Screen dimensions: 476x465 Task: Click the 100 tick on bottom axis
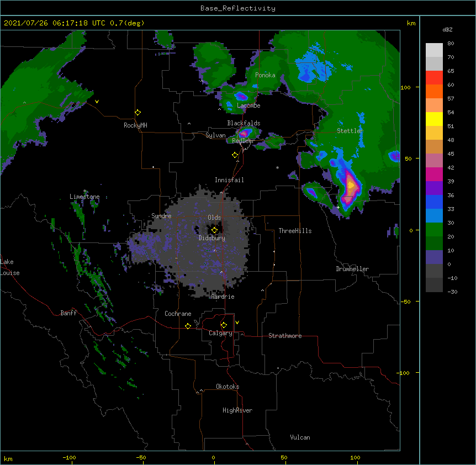pos(355,457)
